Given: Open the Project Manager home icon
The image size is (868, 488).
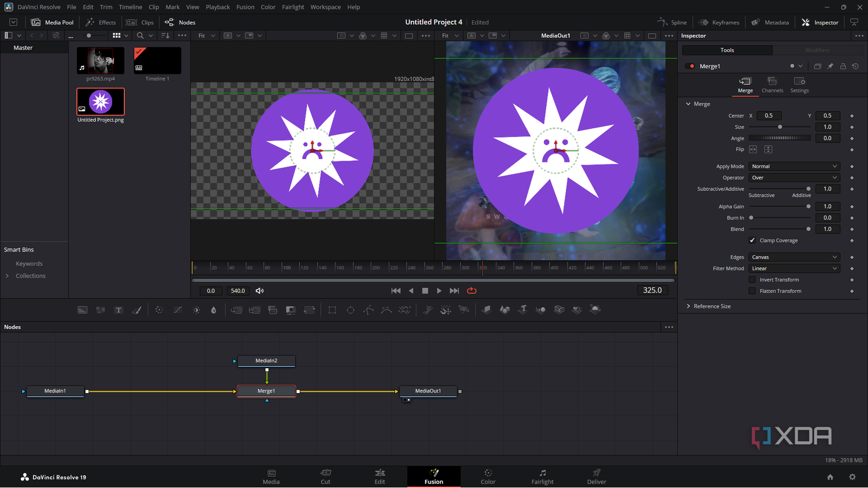Looking at the screenshot, I should (830, 477).
